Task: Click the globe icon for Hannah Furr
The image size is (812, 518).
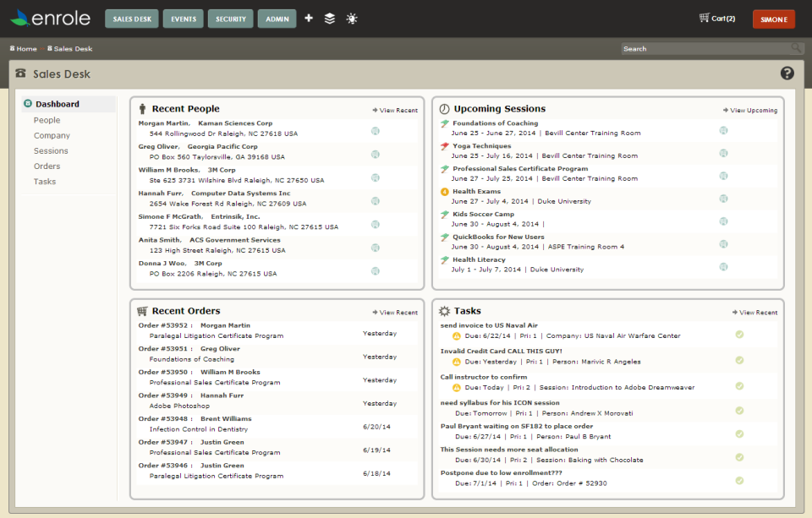Action: tap(376, 201)
